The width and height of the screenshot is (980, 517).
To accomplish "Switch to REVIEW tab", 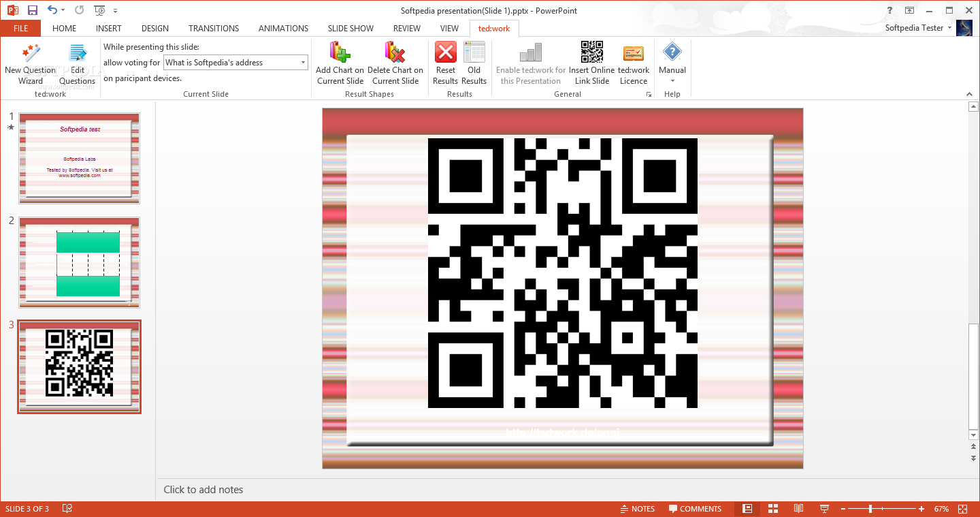I will click(407, 28).
